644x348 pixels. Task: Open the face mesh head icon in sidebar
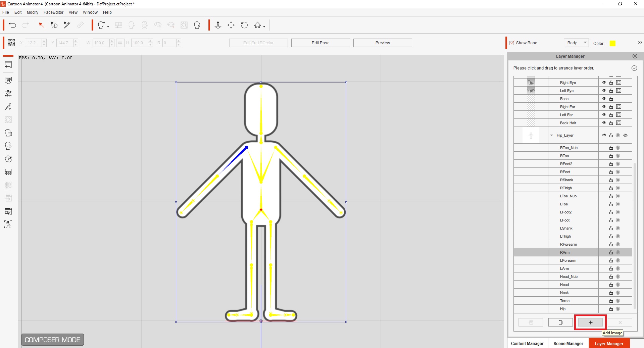[x=8, y=133]
